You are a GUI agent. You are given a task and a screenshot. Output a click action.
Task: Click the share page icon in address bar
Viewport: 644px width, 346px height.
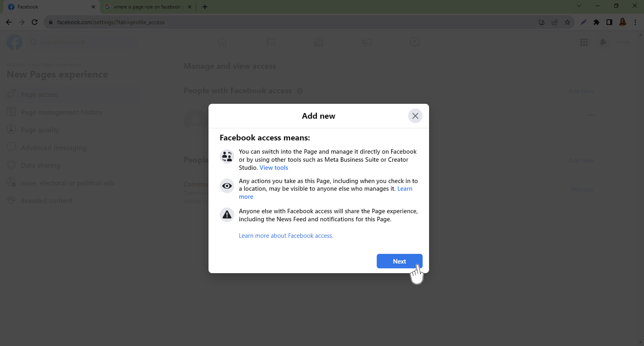[x=555, y=22]
